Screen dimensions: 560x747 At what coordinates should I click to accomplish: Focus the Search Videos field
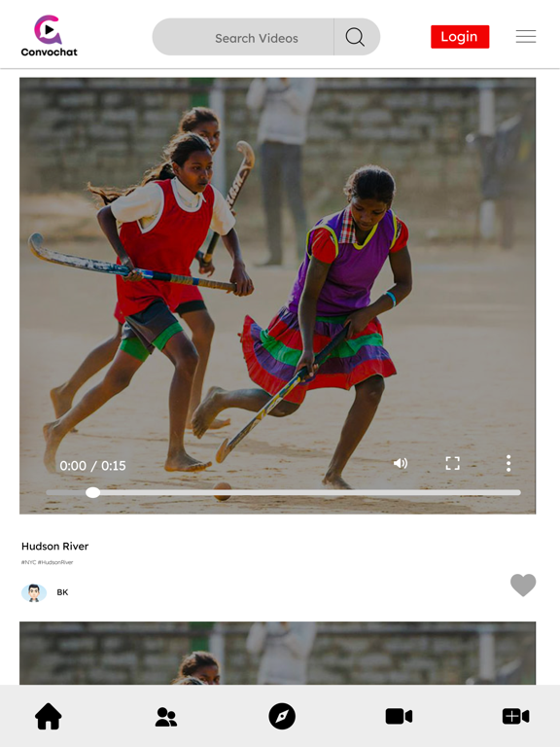click(243, 37)
